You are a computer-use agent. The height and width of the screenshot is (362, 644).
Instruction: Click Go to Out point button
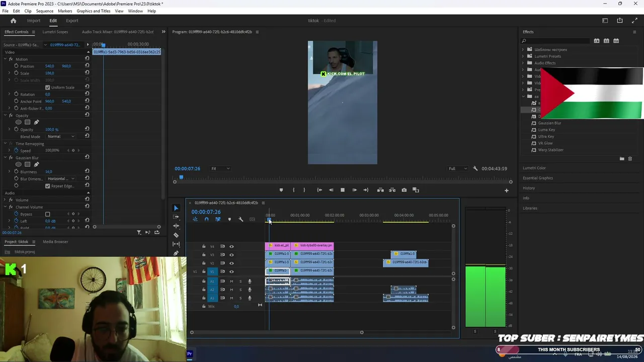coord(366,190)
